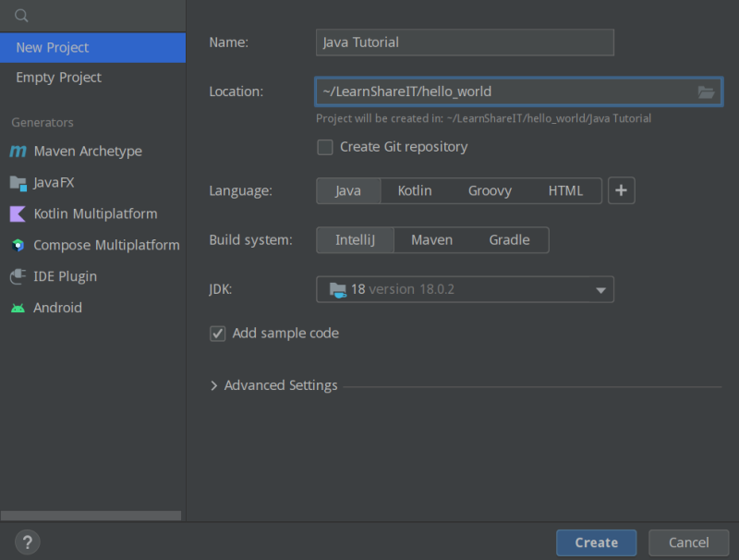Uncheck Add sample code checkbox
Viewport: 739px width, 560px height.
click(217, 334)
